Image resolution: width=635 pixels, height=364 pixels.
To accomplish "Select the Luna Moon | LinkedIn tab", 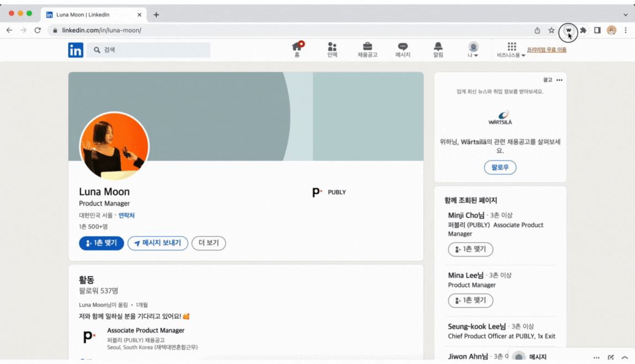I will [93, 14].
